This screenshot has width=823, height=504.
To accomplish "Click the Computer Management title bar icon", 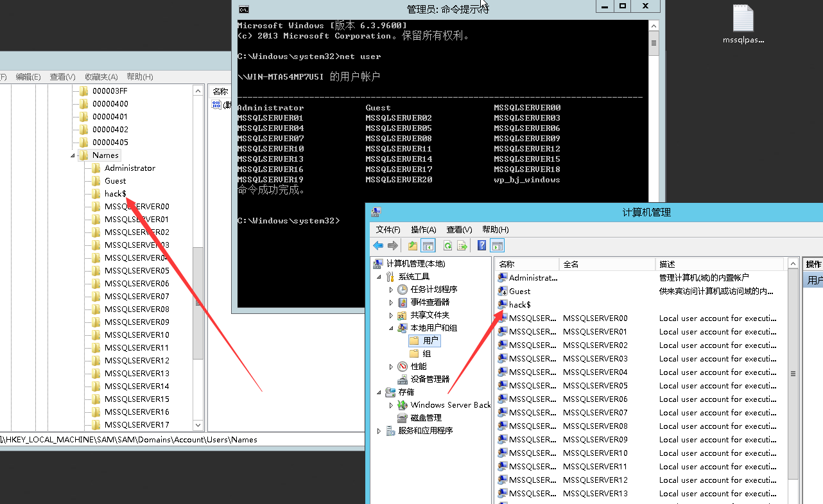I will pos(376,212).
